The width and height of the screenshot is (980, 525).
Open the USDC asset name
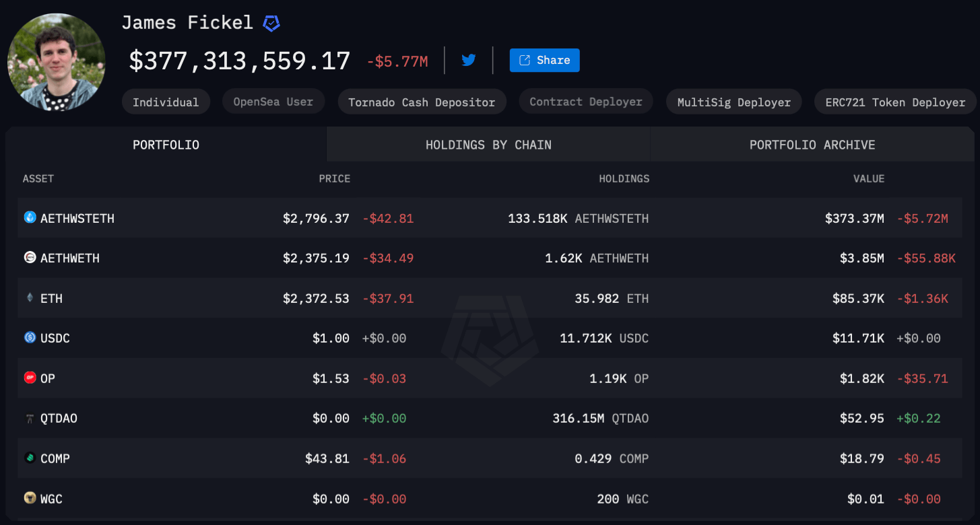(x=55, y=338)
